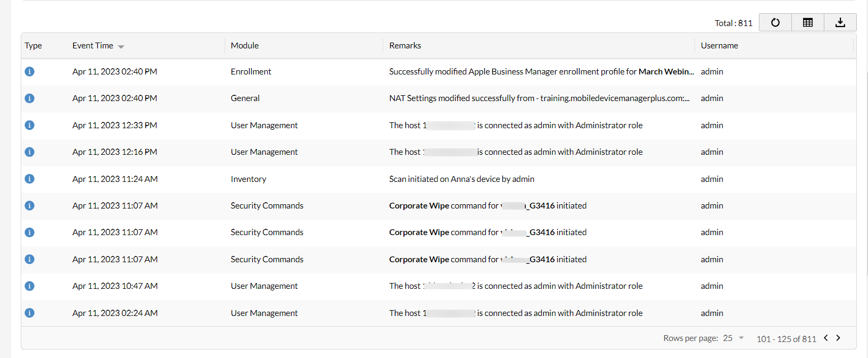Viewport: 868px width, 358px height.
Task: Click the first Corporate Wipe command remark
Action: pyautogui.click(x=487, y=206)
